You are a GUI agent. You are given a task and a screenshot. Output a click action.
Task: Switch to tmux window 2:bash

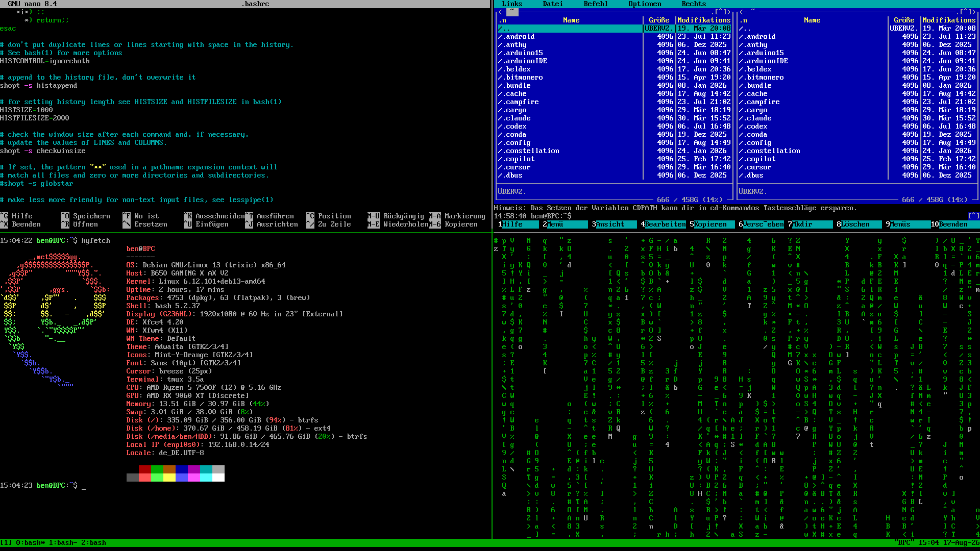[94, 543]
